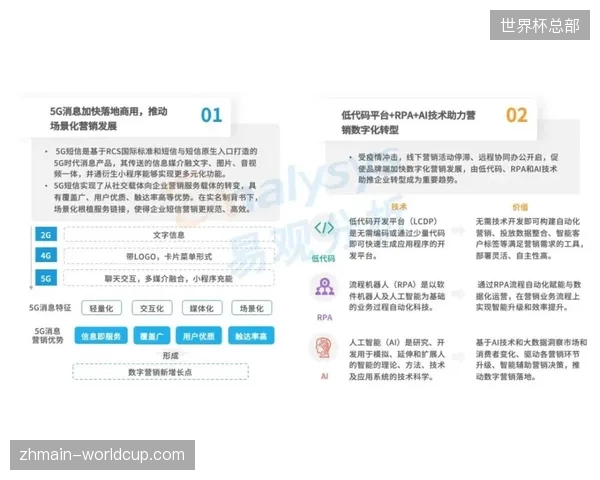Click the blue 01 section number
This screenshot has width=600, height=480.
coord(211,115)
